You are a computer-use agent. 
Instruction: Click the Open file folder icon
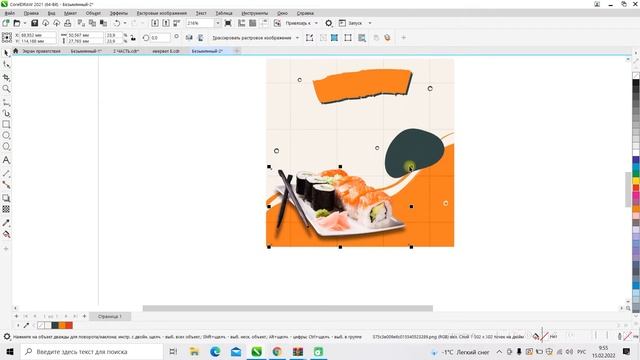pyautogui.click(x=17, y=23)
